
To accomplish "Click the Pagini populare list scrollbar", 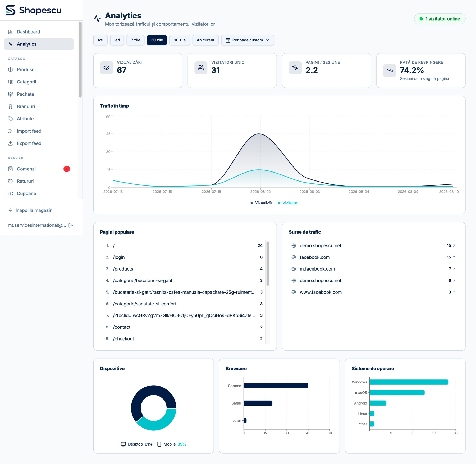I will pyautogui.click(x=268, y=263).
